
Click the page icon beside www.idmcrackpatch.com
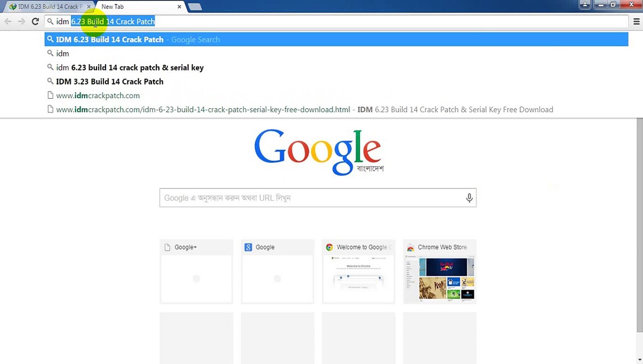[50, 96]
